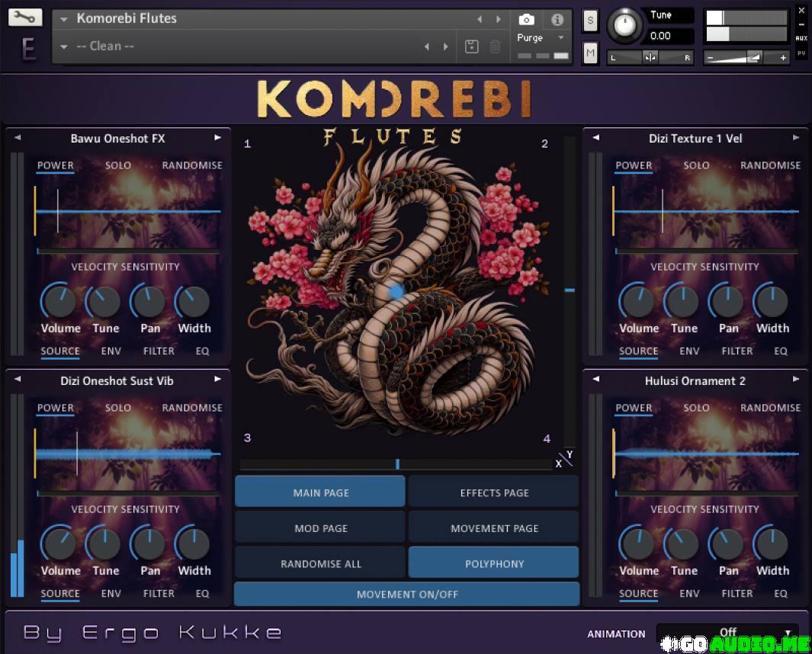Click the Pan knob of Dizi Texture 1 Vel
Screen dimensions: 812x654
pyautogui.click(x=727, y=301)
